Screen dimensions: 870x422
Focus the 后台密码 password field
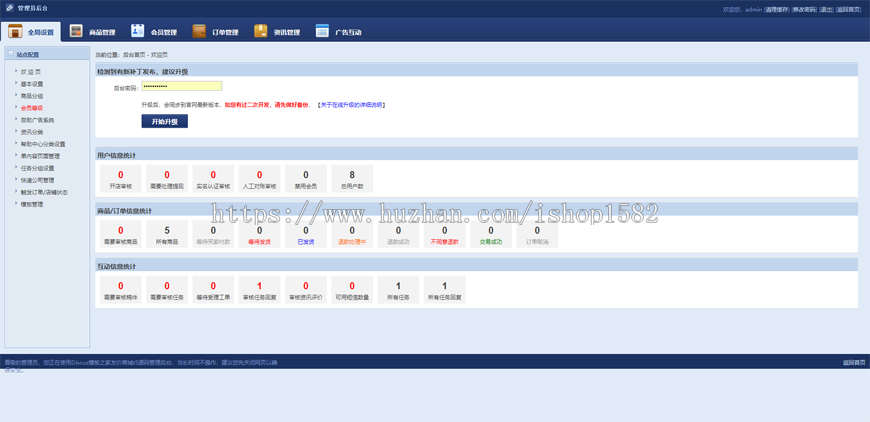181,86
